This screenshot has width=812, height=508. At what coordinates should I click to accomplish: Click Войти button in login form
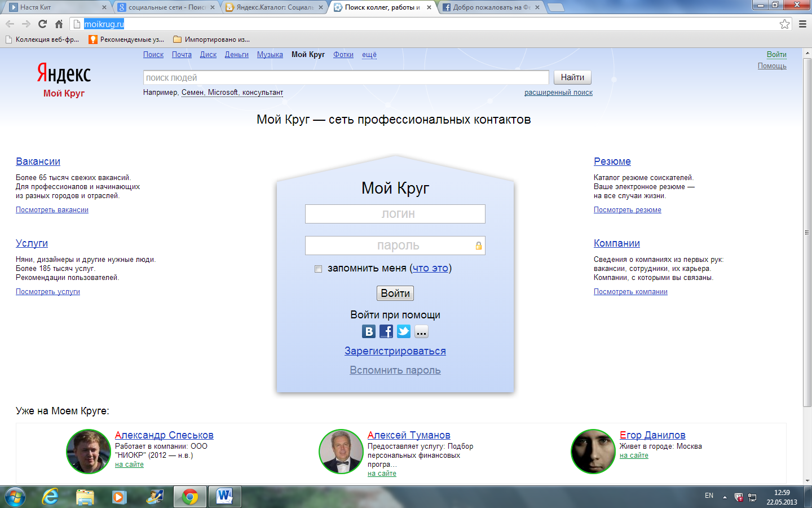coord(395,293)
